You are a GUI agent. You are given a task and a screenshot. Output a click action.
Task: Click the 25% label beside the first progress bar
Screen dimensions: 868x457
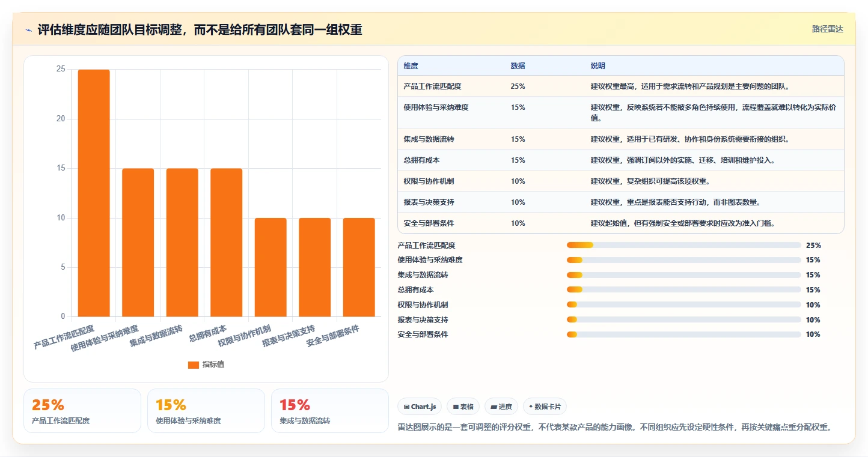[813, 246]
